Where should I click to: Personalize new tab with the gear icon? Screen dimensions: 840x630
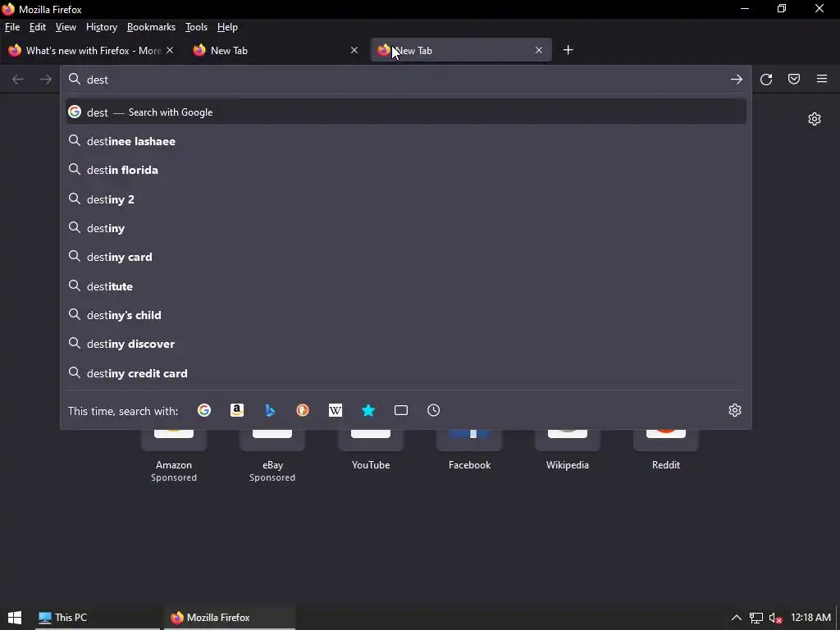coord(815,119)
